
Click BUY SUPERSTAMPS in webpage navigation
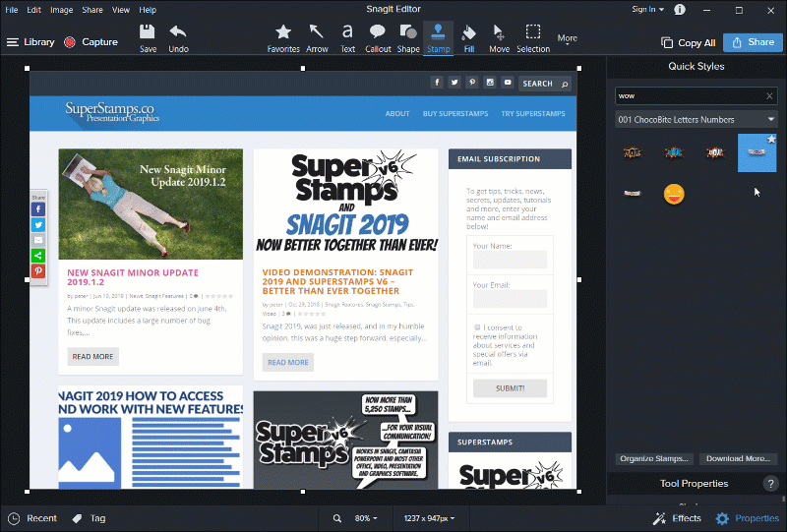[455, 113]
